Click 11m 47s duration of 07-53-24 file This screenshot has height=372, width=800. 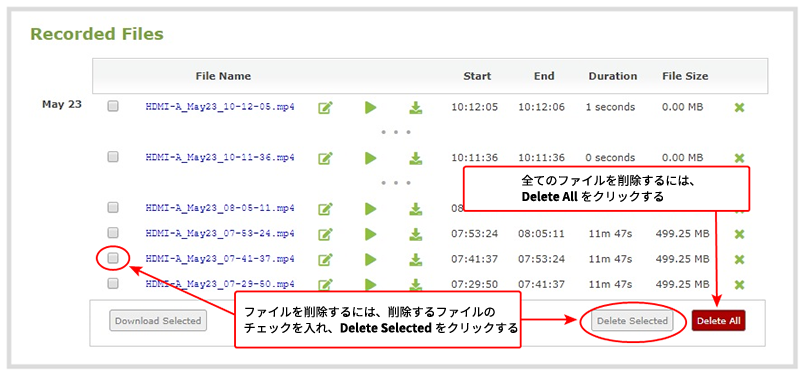click(x=610, y=234)
